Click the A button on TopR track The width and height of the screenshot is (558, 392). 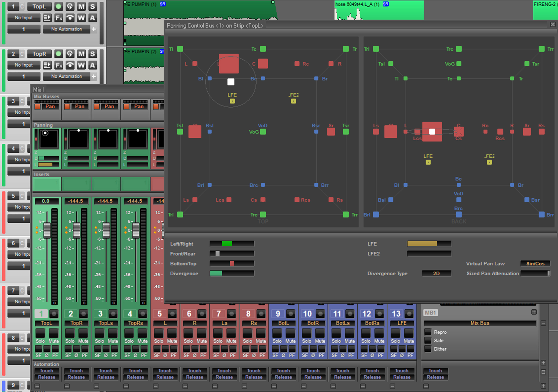(x=92, y=65)
